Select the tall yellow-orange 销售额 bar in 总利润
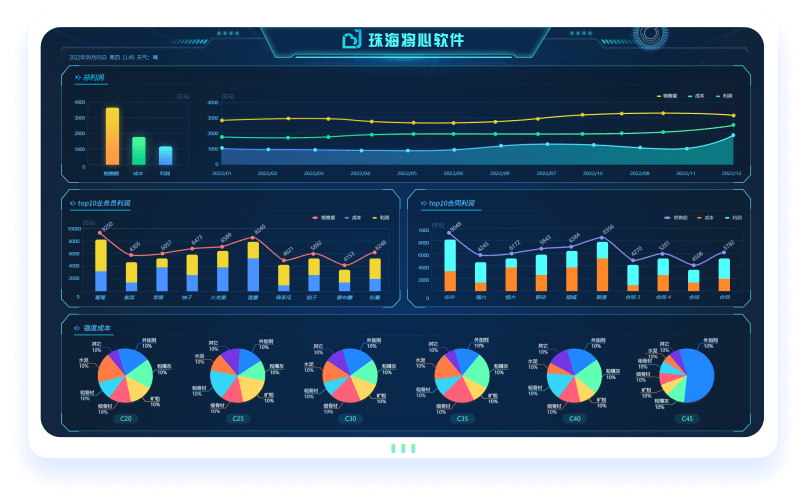The image size is (806, 502). coord(113,136)
